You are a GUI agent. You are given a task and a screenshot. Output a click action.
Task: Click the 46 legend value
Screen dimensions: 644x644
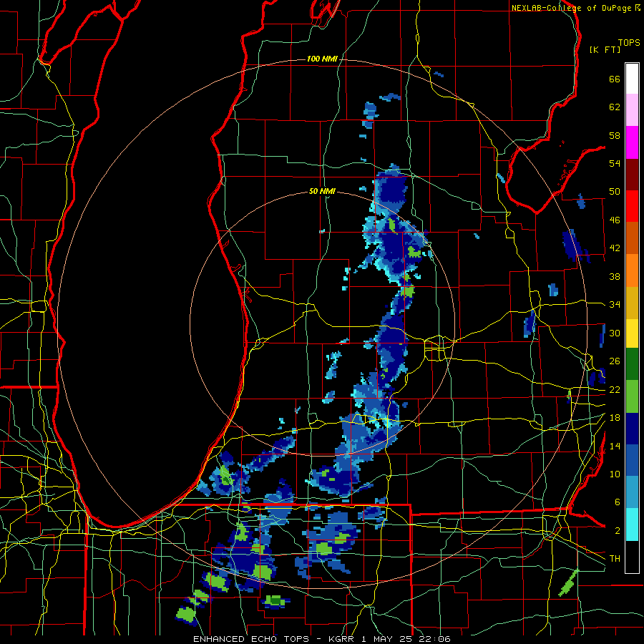(615, 220)
